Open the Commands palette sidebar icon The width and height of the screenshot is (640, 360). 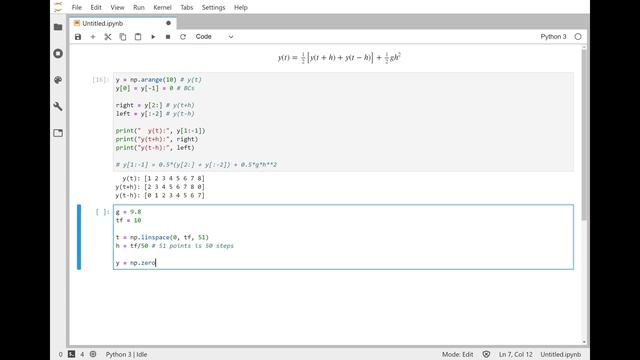pos(58,80)
